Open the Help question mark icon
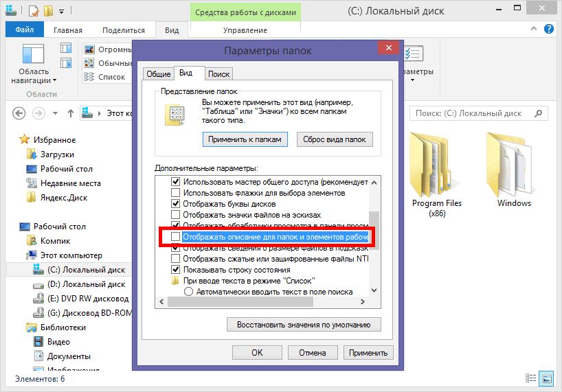 pyautogui.click(x=549, y=29)
